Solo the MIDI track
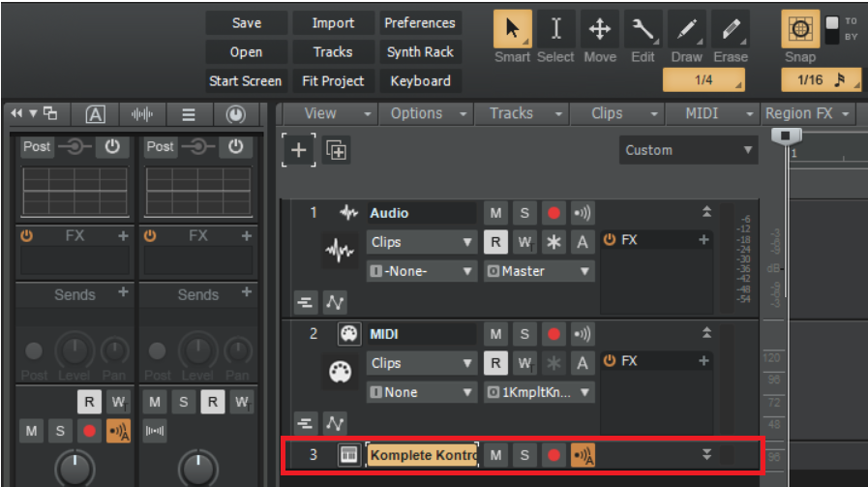This screenshot has height=487, width=868. click(524, 334)
